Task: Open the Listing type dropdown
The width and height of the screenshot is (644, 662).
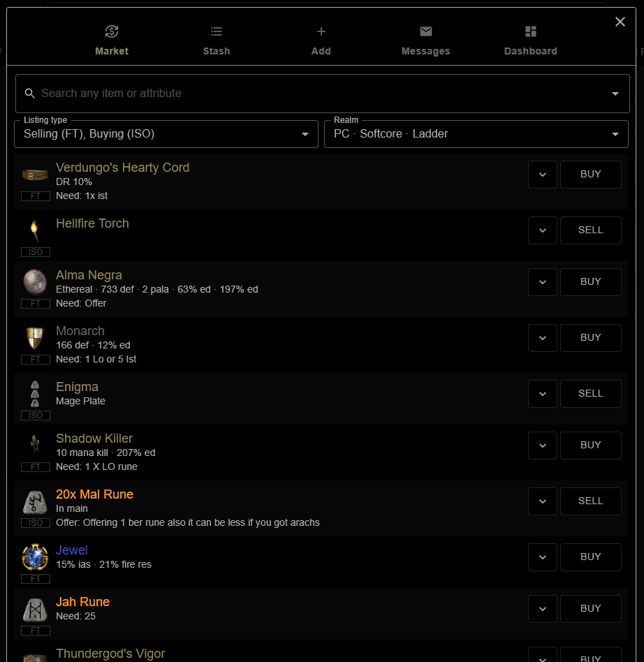Action: coord(166,133)
